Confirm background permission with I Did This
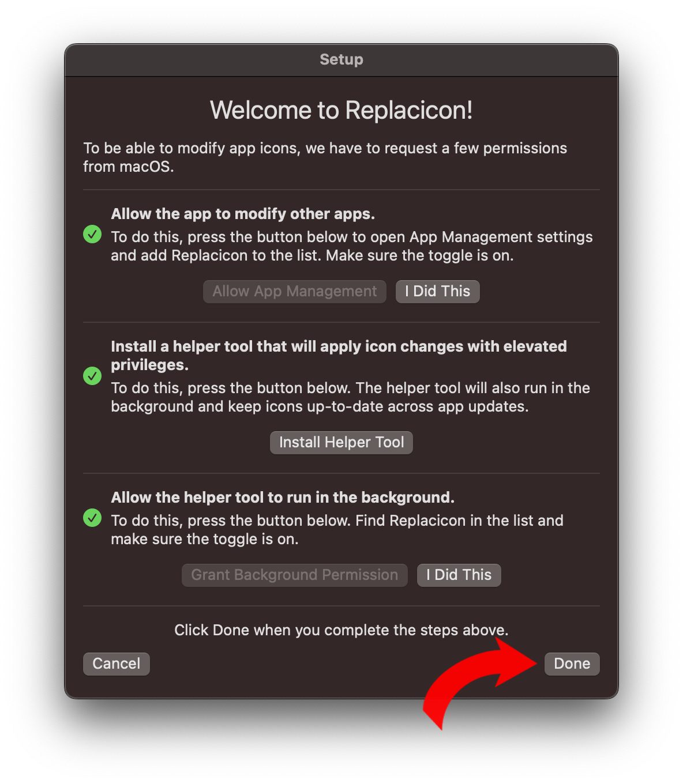 [x=459, y=575]
